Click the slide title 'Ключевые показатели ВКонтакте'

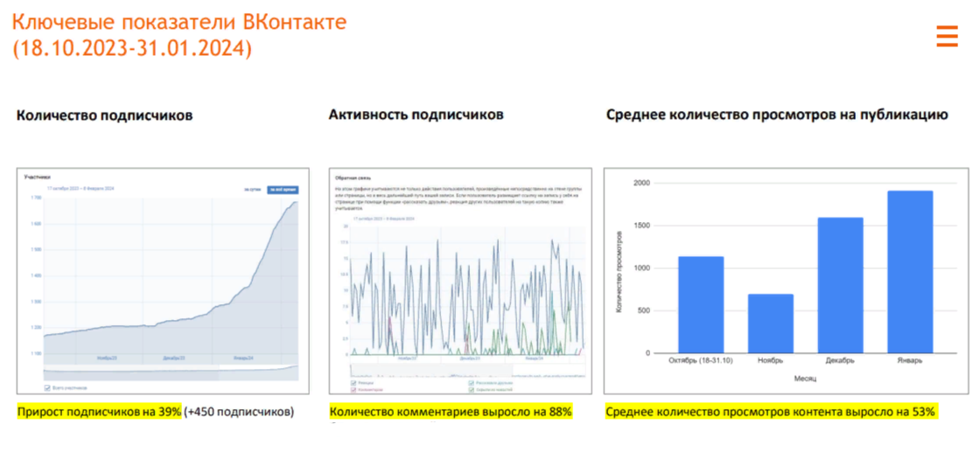tap(178, 22)
